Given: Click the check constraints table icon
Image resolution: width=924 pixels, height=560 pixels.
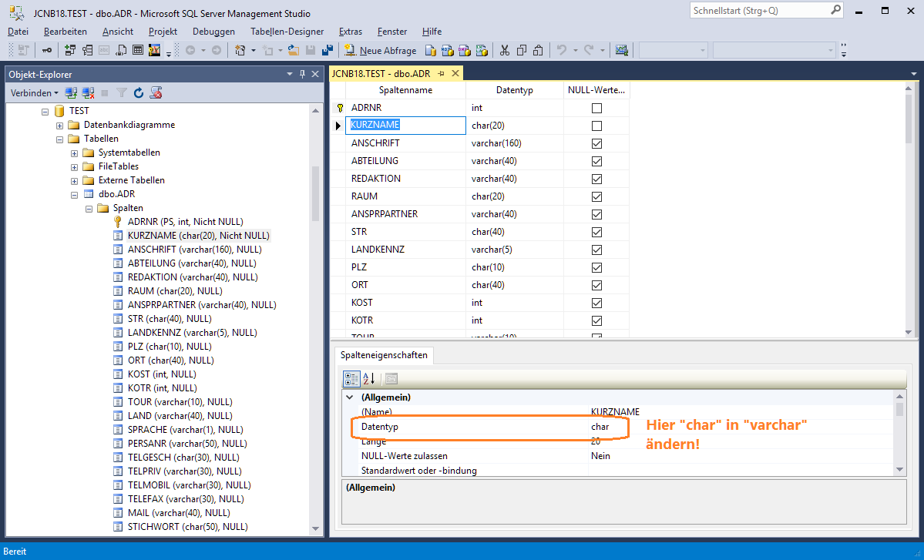Looking at the screenshot, I should click(x=138, y=50).
